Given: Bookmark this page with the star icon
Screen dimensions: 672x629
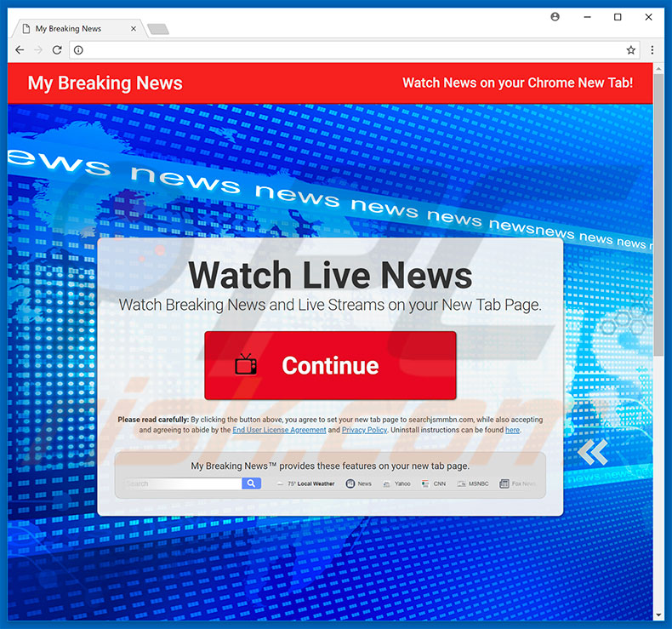Looking at the screenshot, I should [630, 50].
